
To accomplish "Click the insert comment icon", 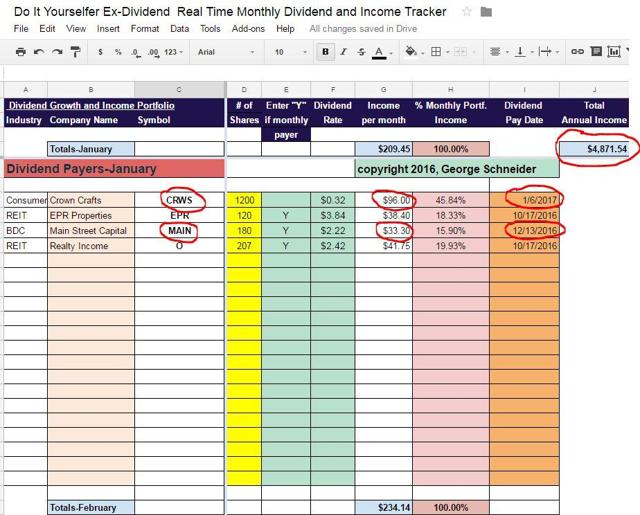I will click(596, 51).
